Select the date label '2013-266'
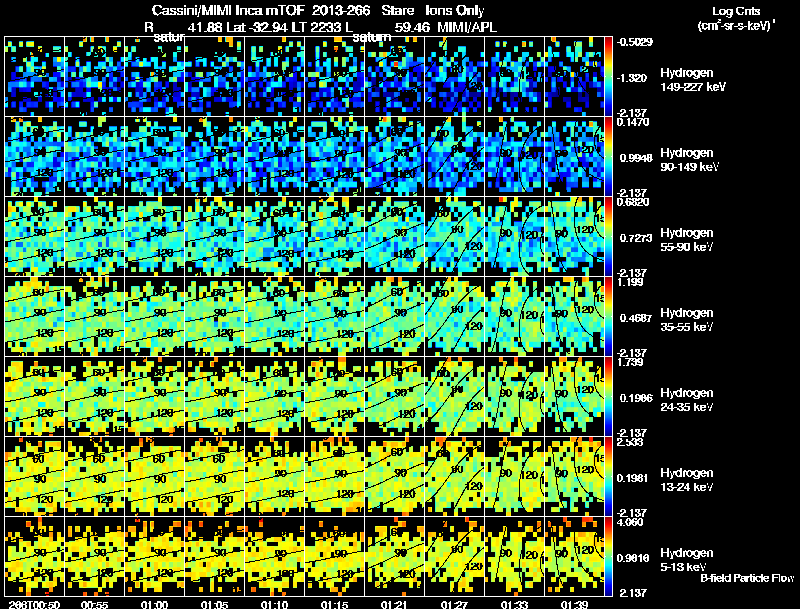800x609 pixels. [341, 11]
